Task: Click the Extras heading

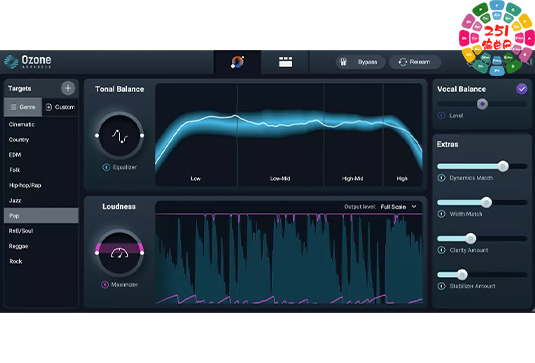Action: [447, 144]
